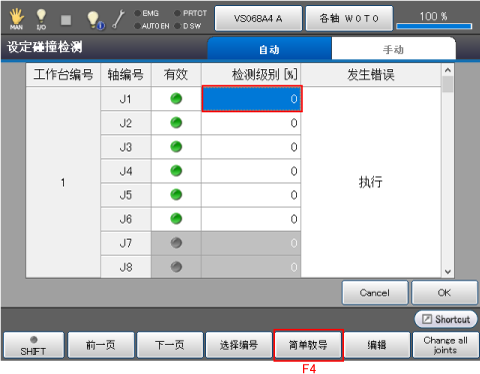Toggle the J3 enabled indicator

tap(176, 147)
